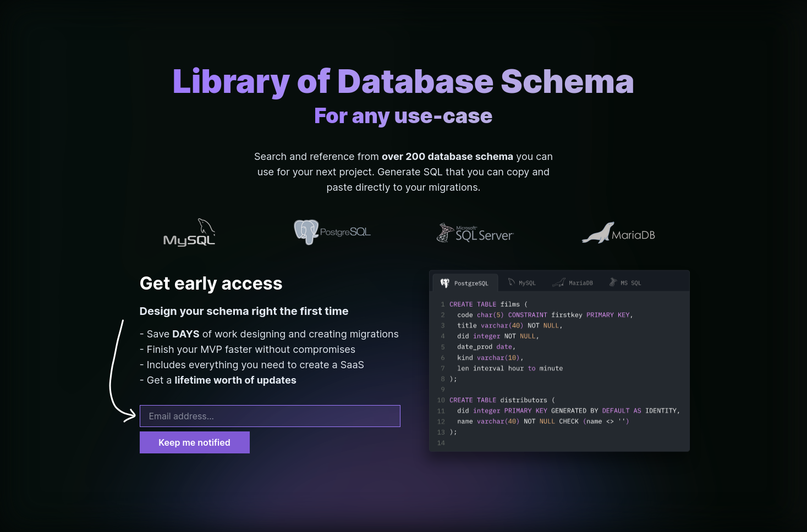The height and width of the screenshot is (532, 807).
Task: Click the PostgreSQL elephant logo
Action: [x=332, y=232]
